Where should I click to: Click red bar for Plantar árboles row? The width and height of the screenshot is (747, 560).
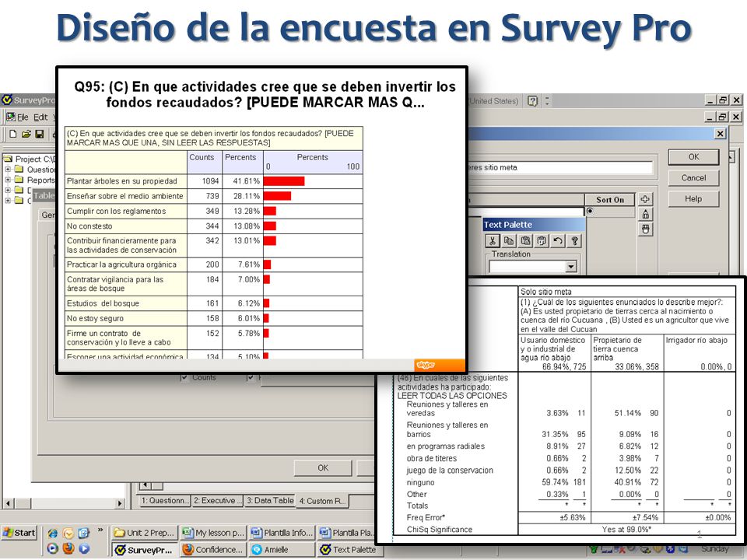point(284,181)
